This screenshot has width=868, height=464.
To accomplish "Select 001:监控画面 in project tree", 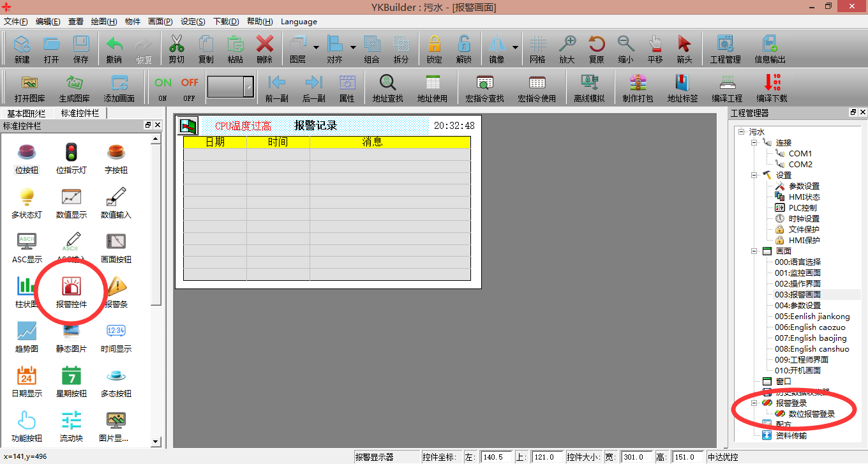I will (798, 273).
